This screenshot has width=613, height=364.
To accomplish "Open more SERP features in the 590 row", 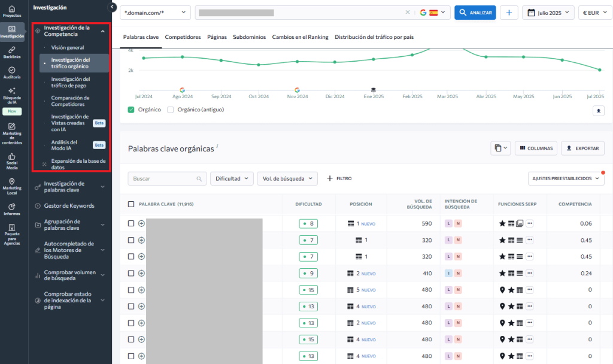I will pos(529,224).
